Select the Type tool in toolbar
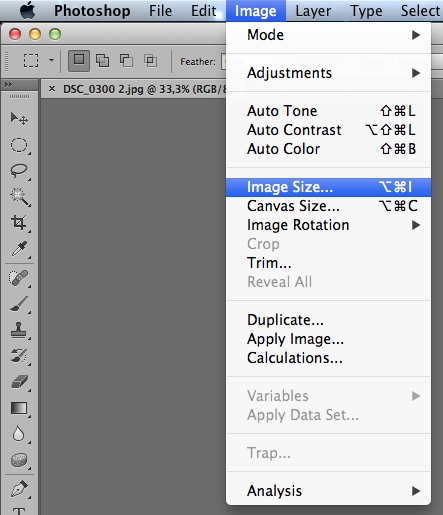 click(x=19, y=511)
